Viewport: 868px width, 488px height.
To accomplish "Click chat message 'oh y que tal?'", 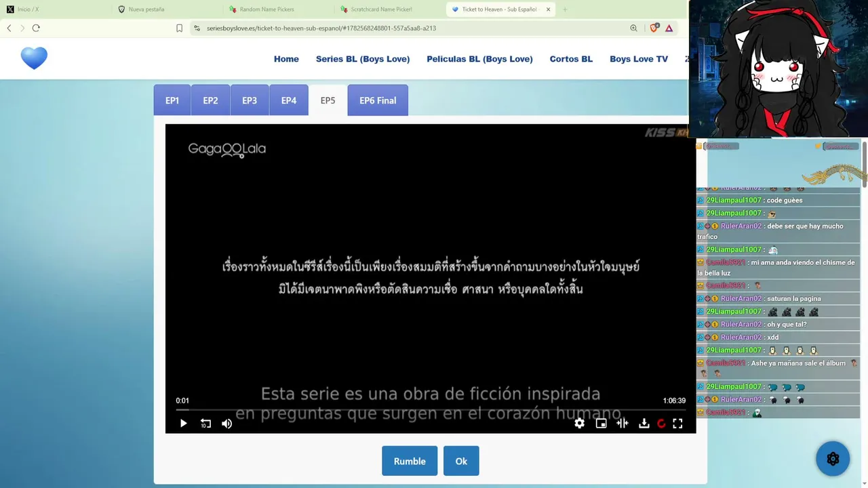I will click(787, 324).
